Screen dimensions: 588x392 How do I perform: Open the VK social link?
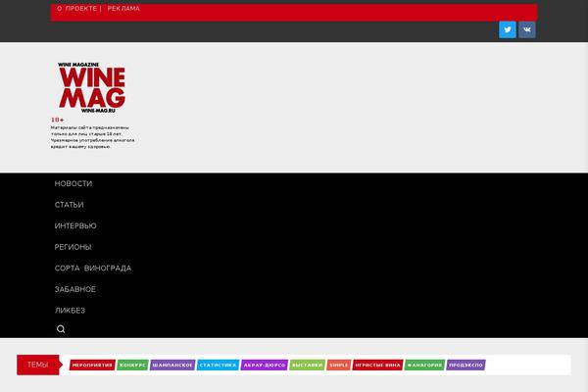click(x=527, y=29)
